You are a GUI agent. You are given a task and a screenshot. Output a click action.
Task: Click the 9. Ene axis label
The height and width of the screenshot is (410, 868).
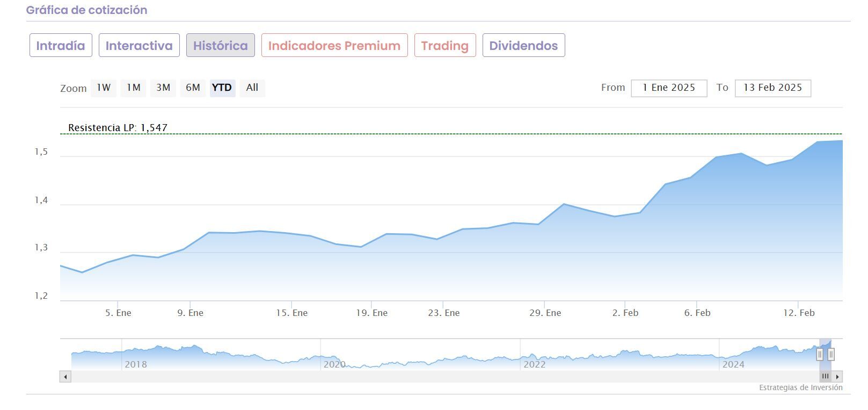tap(191, 313)
